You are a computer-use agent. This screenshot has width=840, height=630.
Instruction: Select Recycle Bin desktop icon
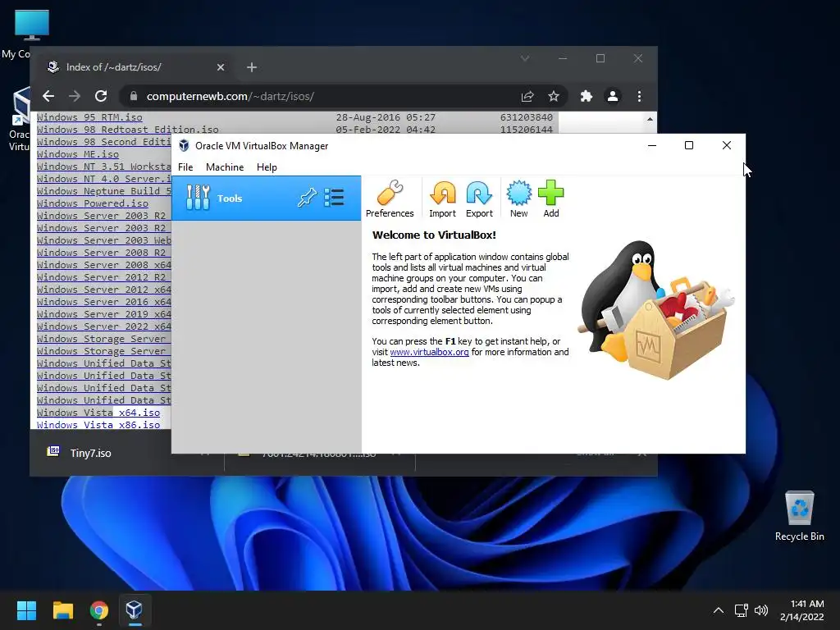tap(799, 516)
